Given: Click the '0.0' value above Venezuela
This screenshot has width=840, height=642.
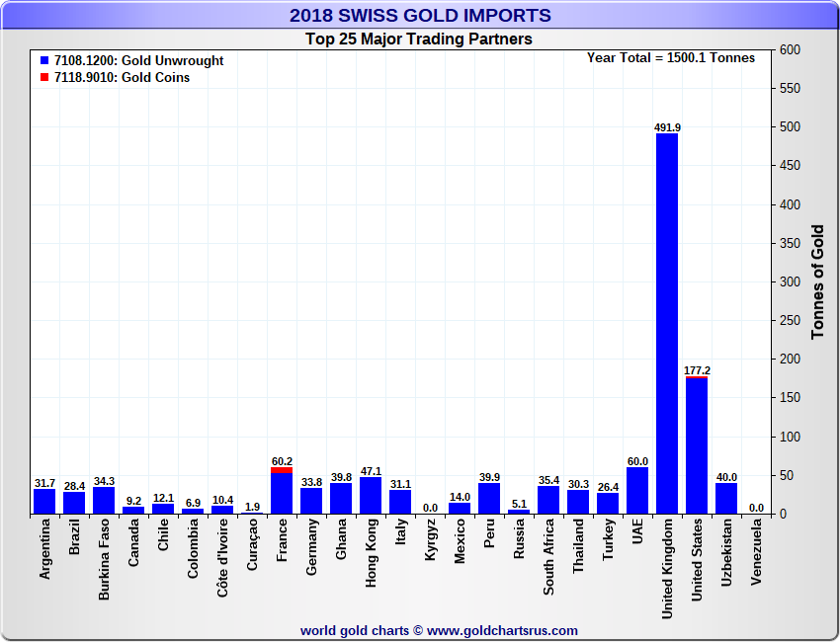Looking at the screenshot, I should tap(756, 508).
